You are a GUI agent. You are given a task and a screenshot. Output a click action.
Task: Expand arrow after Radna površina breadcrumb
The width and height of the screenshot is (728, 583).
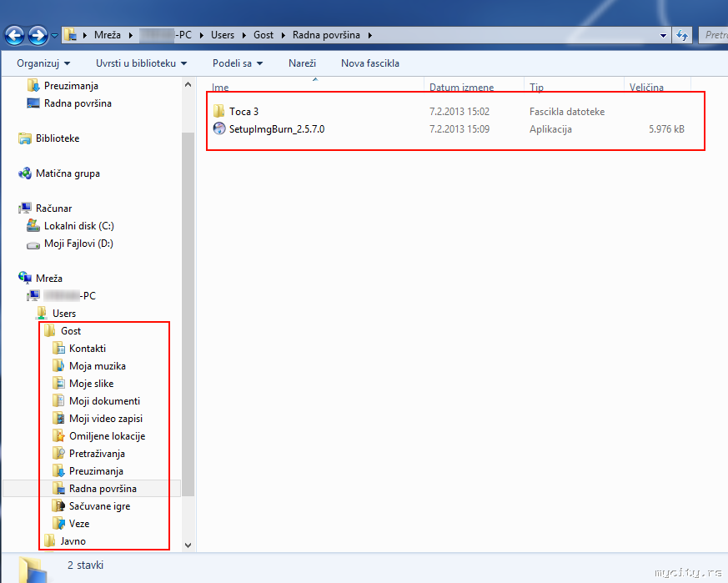[370, 35]
